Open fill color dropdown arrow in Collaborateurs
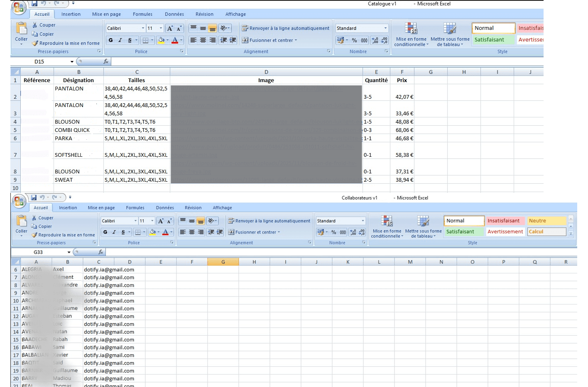The width and height of the screenshot is (588, 387). [158, 232]
